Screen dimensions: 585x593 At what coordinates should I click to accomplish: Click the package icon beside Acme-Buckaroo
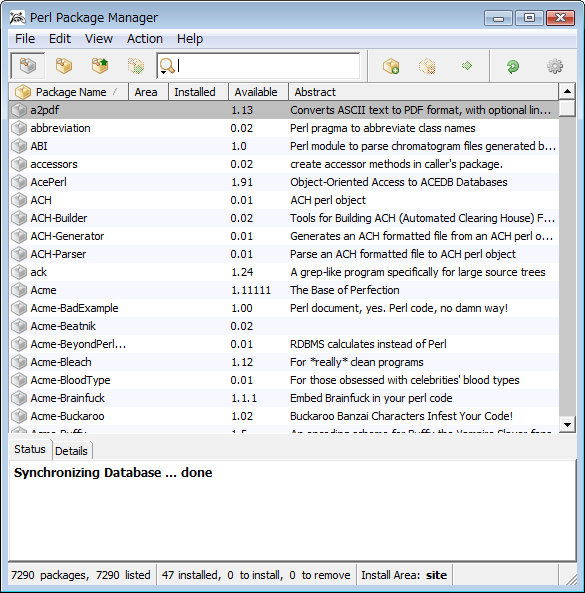pos(19,416)
